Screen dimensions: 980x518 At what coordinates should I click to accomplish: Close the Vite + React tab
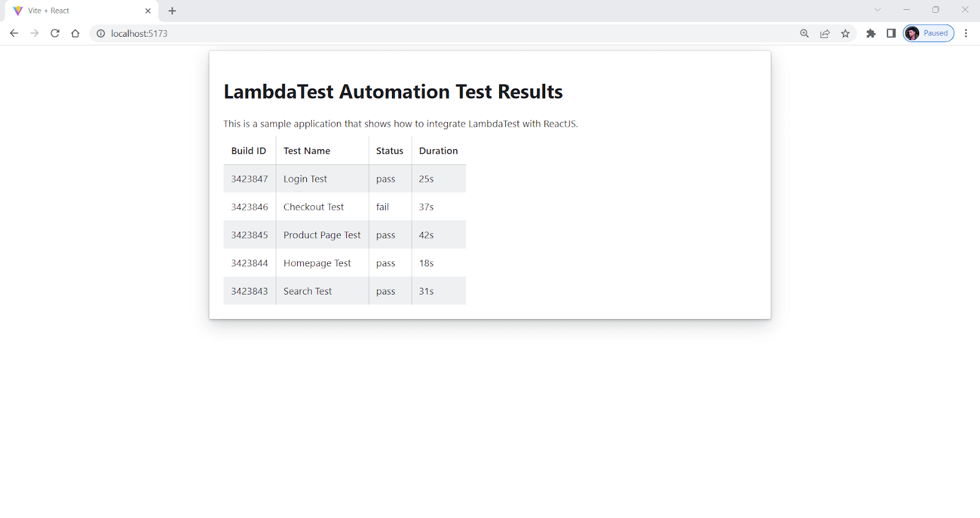(148, 11)
